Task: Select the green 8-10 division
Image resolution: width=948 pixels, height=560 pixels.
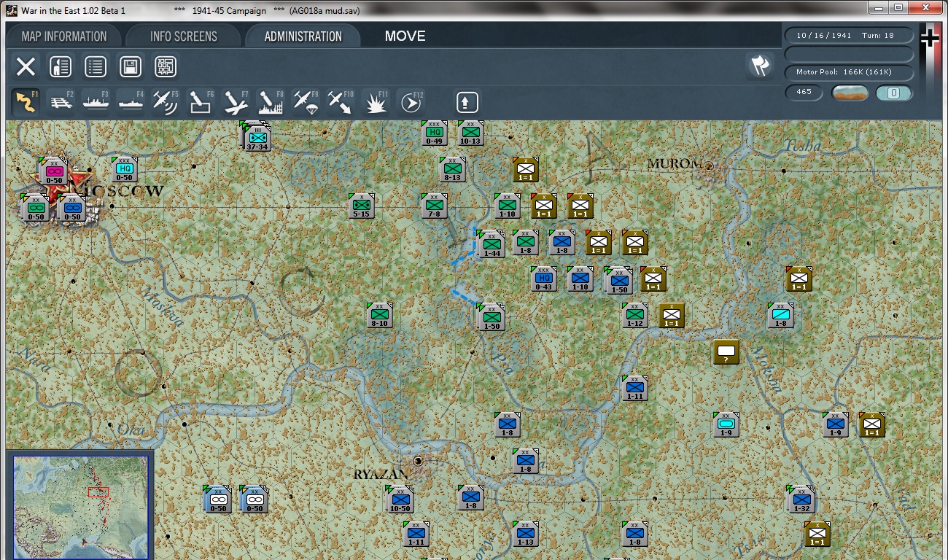Action: coord(380,316)
